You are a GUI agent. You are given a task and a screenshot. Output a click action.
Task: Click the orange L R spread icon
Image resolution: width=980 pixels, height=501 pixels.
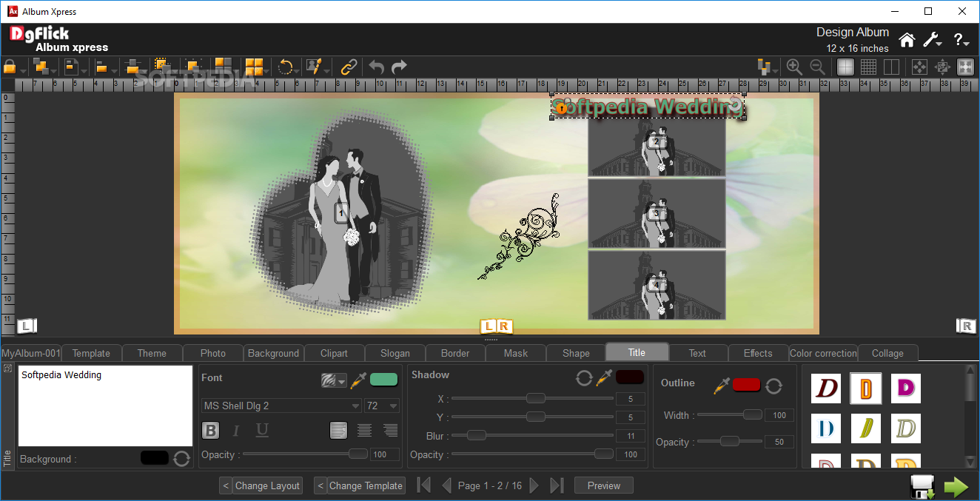pyautogui.click(x=496, y=326)
